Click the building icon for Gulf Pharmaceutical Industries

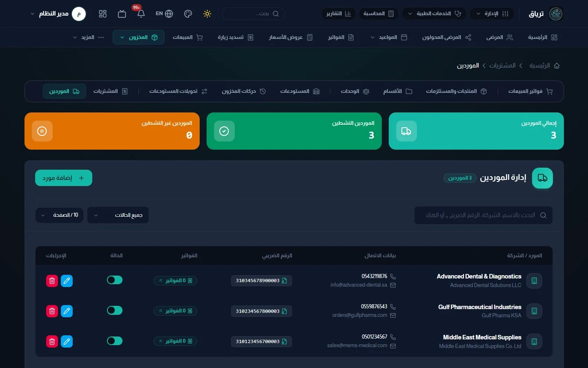pyautogui.click(x=534, y=311)
